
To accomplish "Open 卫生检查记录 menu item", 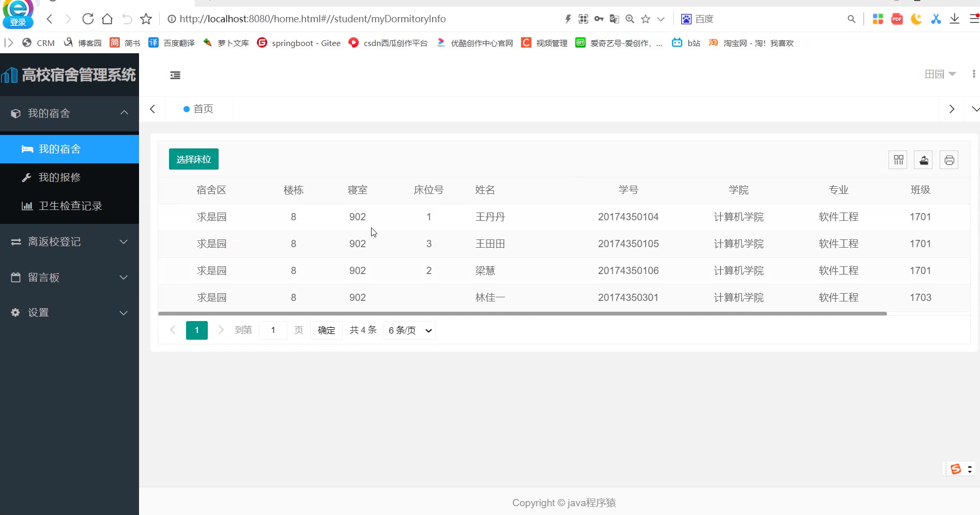I will coord(69,206).
